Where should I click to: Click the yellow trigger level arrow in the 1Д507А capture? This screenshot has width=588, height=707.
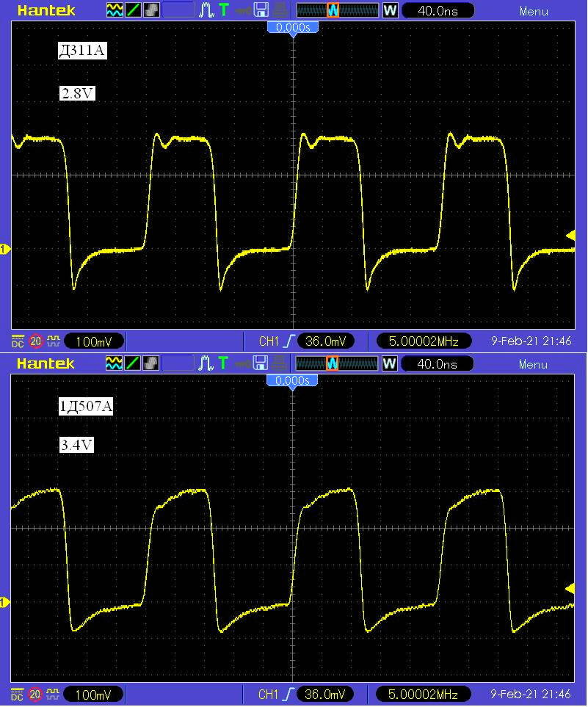tap(570, 588)
